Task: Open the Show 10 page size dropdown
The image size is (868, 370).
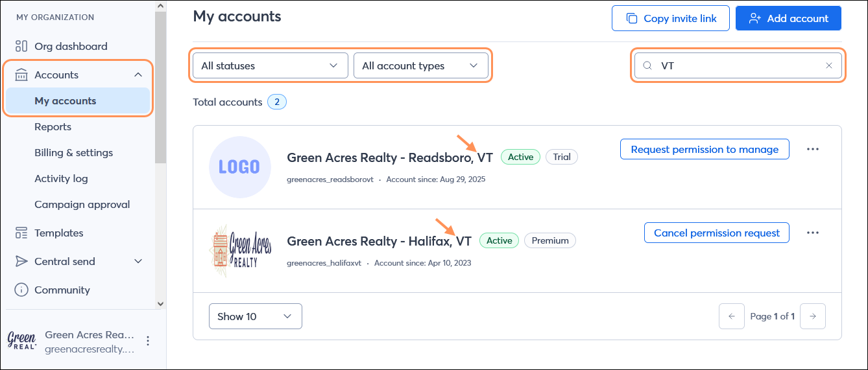Action: coord(256,316)
